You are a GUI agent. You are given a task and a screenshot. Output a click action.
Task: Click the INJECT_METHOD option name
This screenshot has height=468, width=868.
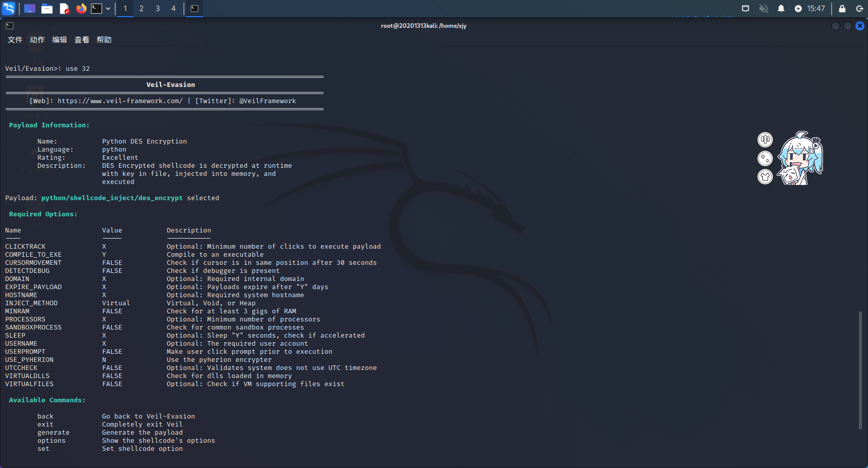[31, 303]
